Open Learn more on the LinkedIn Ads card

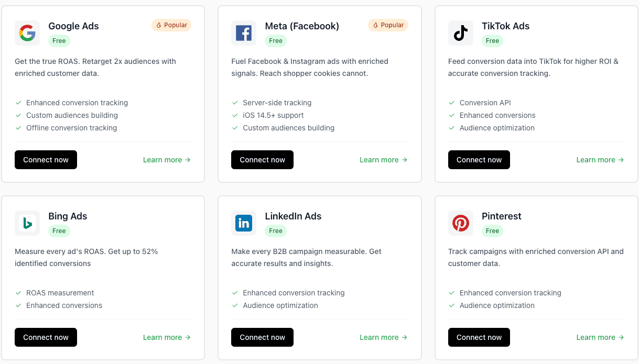tap(378, 337)
